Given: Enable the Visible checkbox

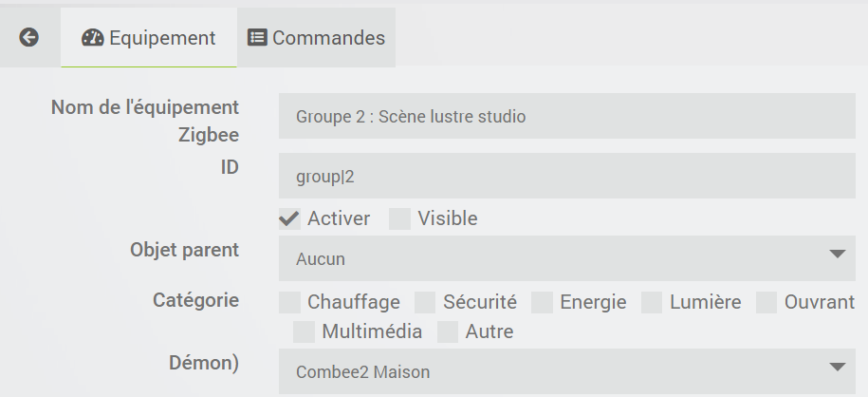Looking at the screenshot, I should pos(400,218).
